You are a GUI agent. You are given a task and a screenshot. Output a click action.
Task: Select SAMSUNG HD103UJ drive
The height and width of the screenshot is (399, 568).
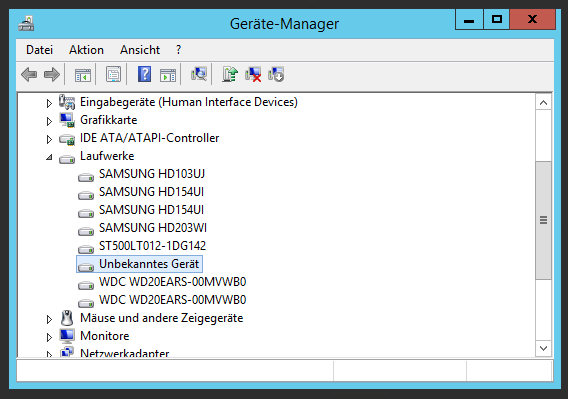pos(152,174)
